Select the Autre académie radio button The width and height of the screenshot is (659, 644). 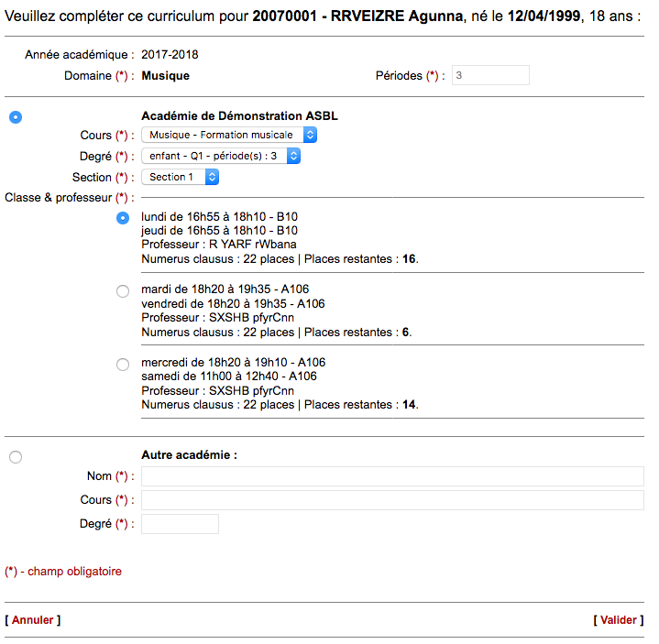point(16,456)
